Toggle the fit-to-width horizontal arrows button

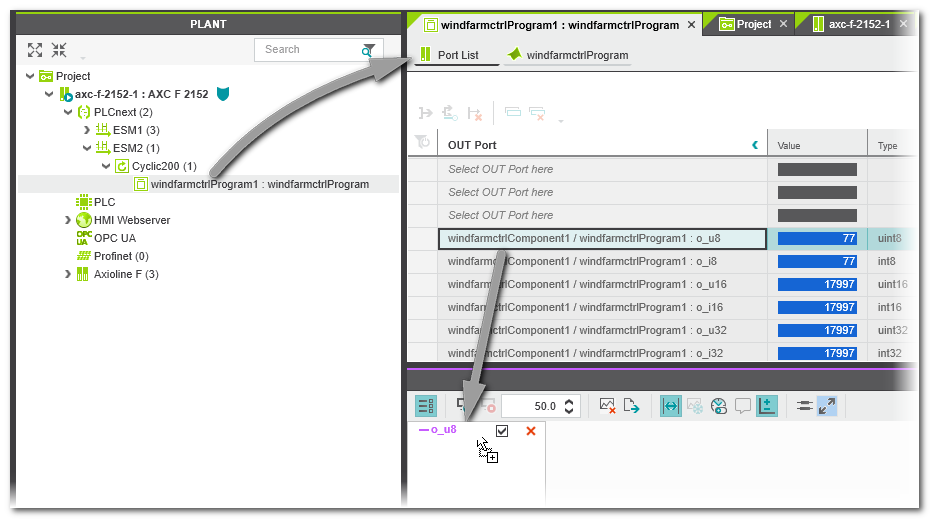pos(671,406)
